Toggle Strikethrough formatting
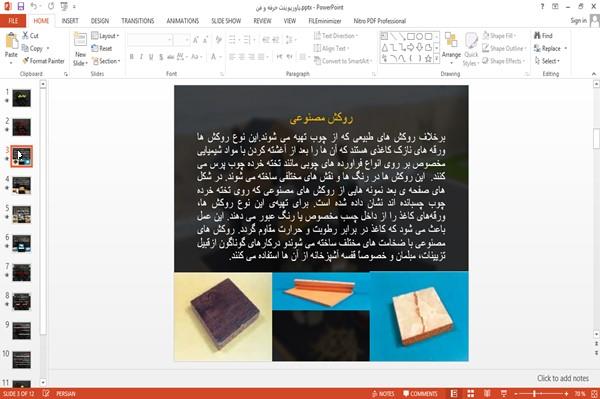This screenshot has height=399, width=600. click(171, 57)
